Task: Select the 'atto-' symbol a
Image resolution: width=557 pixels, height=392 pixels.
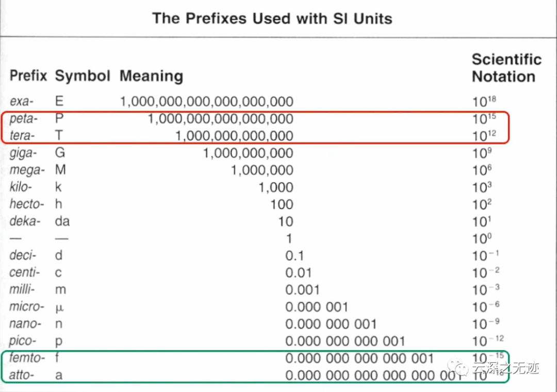Action: point(59,376)
